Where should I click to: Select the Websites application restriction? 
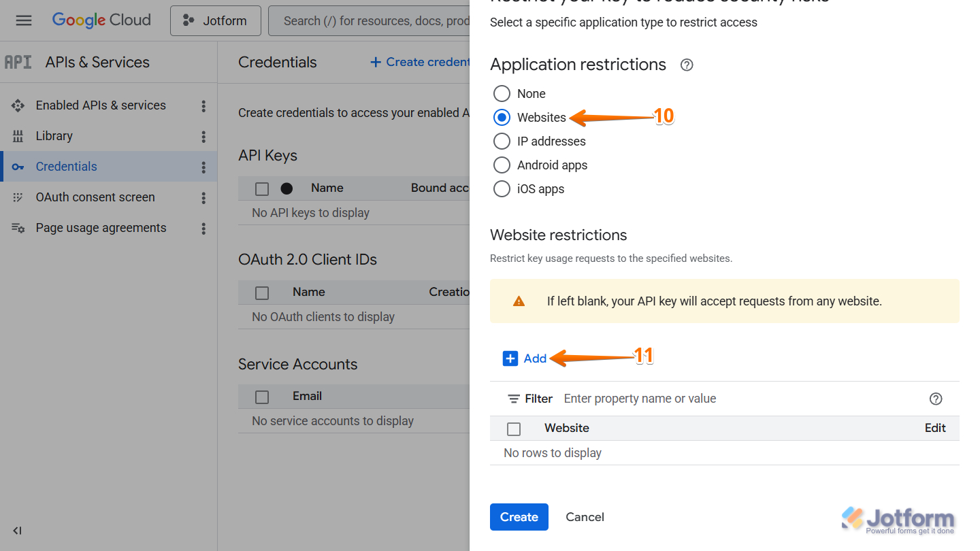[502, 117]
